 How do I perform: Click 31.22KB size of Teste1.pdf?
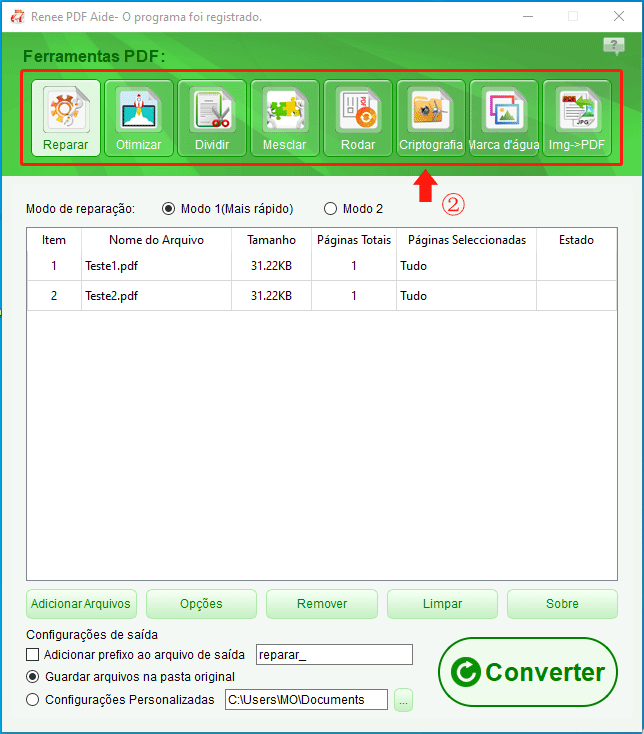coord(271,266)
